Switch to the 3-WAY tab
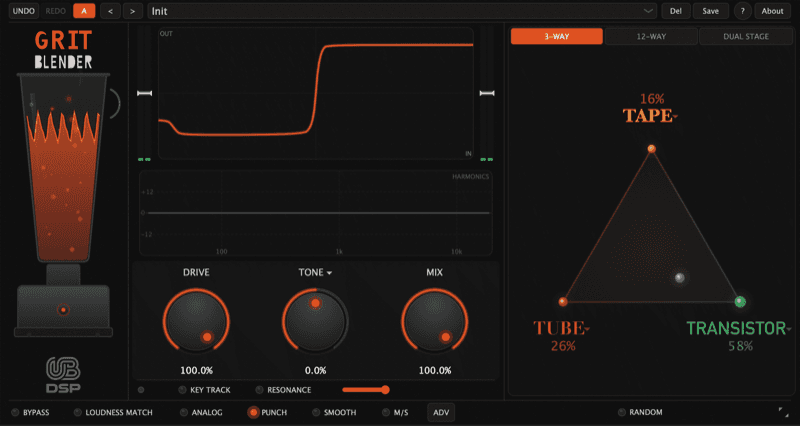The image size is (800, 426). coord(557,36)
